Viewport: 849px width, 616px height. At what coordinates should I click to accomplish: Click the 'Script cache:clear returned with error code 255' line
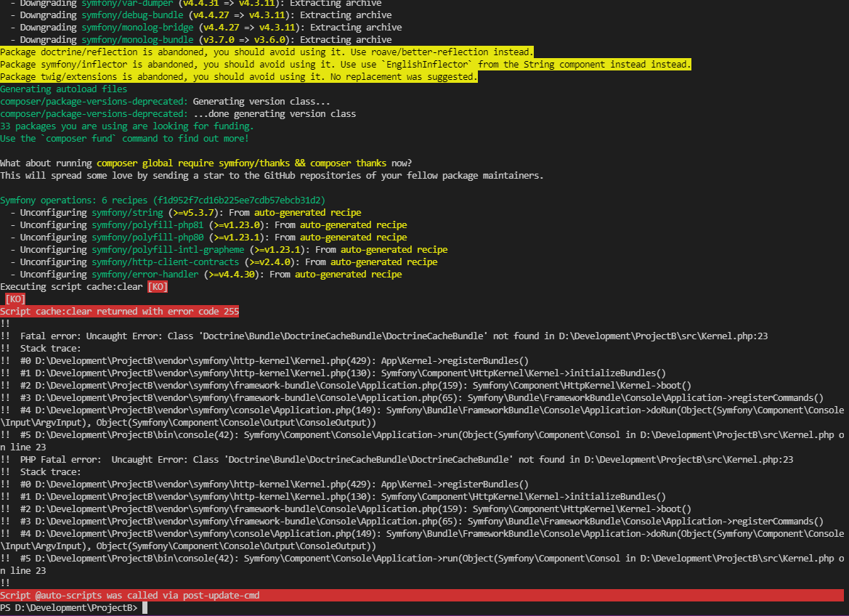119,311
